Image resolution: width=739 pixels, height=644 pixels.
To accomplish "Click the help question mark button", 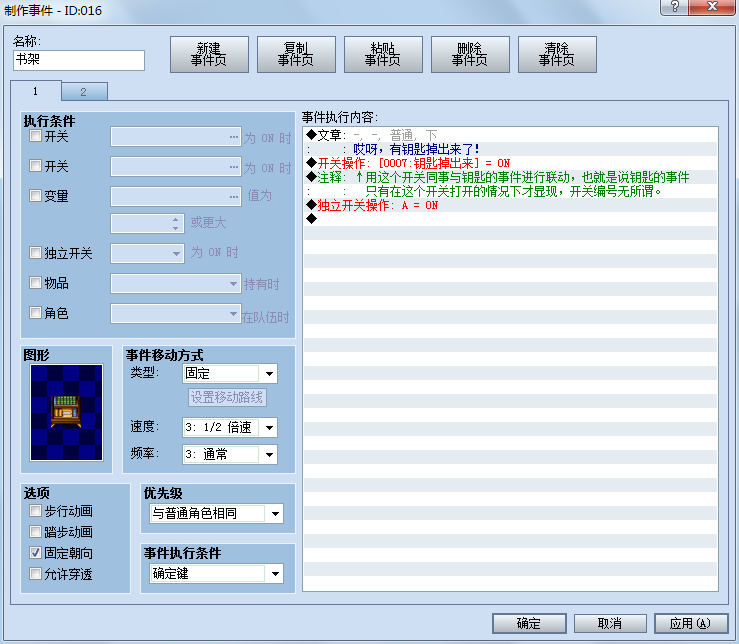I will [x=674, y=7].
